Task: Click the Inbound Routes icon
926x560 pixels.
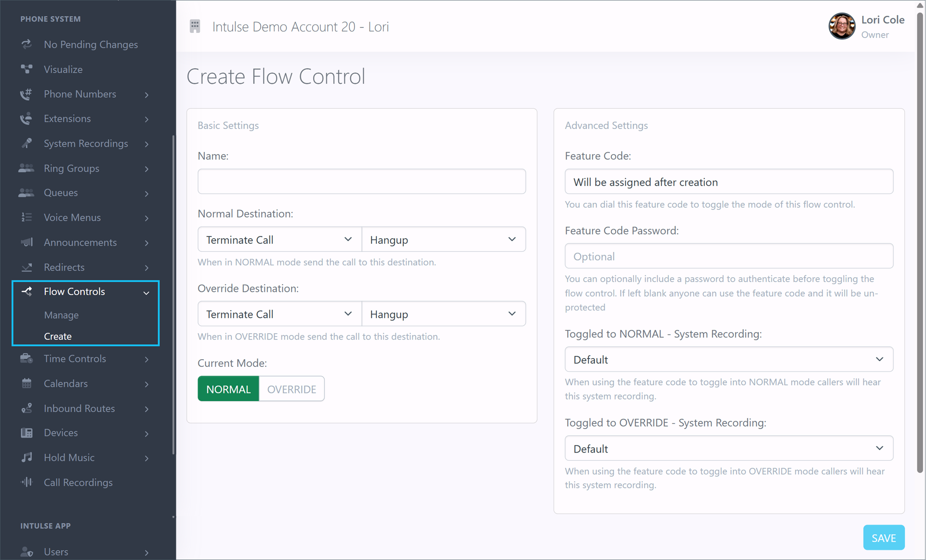Action: click(26, 408)
